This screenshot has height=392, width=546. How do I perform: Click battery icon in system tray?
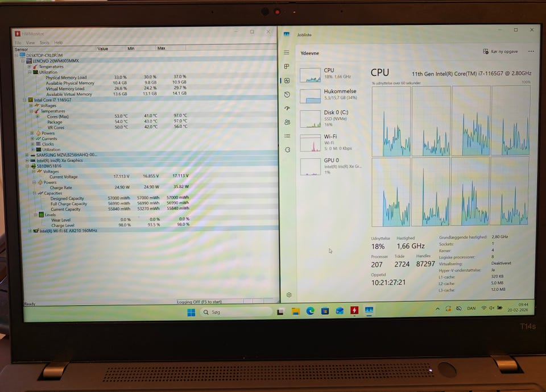[500, 307]
